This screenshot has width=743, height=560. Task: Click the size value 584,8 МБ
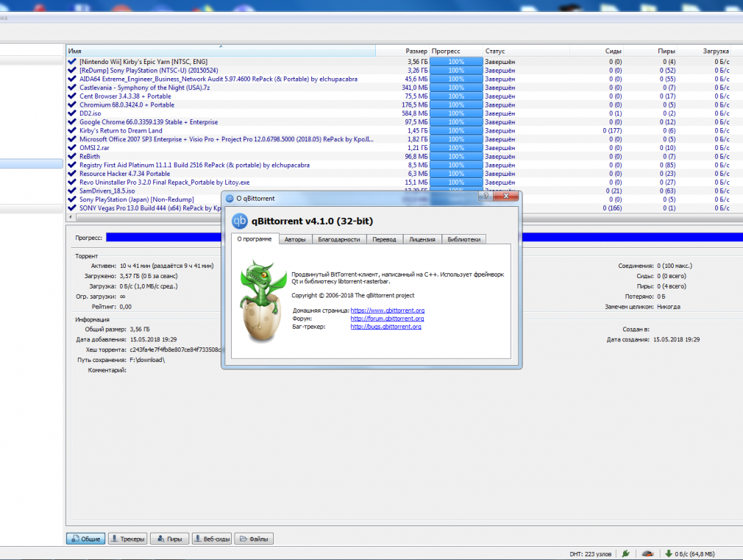click(x=415, y=113)
